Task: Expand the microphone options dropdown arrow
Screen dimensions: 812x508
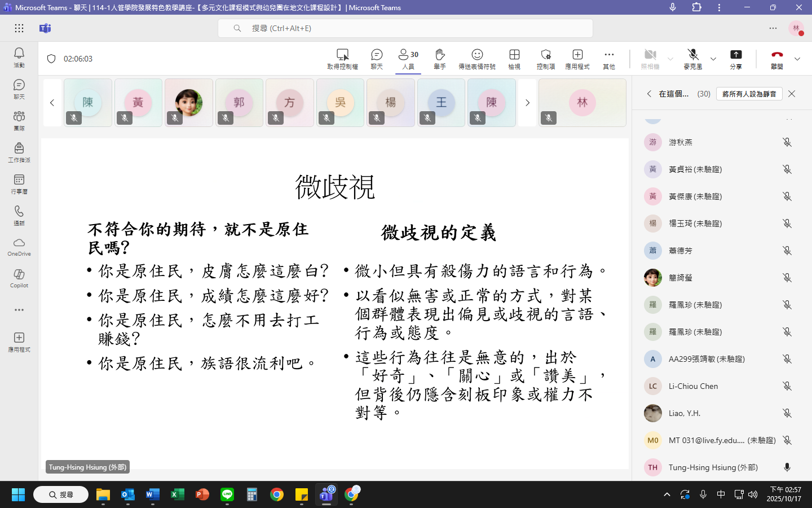Action: 713,59
